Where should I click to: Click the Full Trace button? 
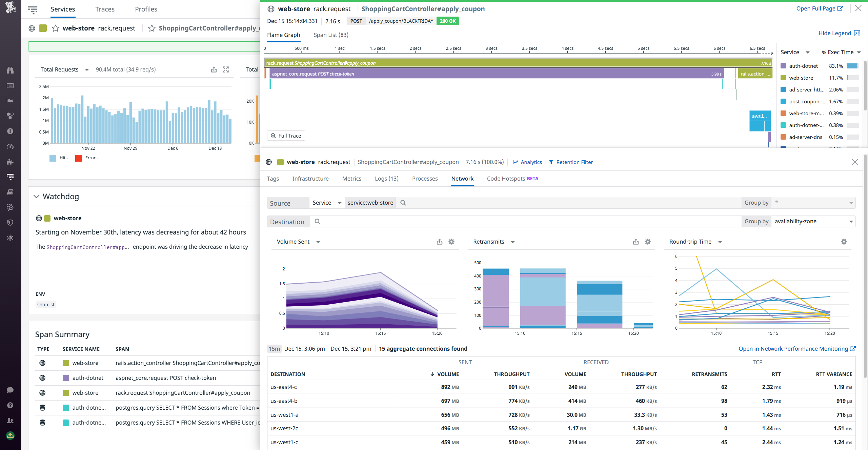click(x=286, y=135)
